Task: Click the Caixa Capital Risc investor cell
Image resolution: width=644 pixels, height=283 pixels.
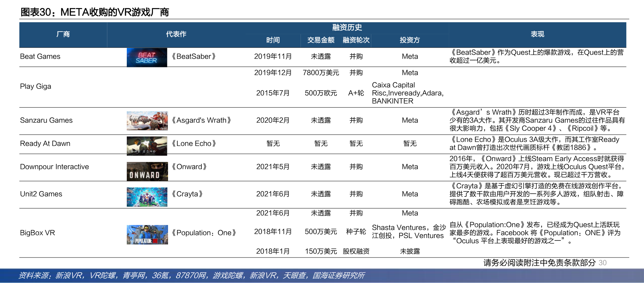Action: (x=408, y=93)
